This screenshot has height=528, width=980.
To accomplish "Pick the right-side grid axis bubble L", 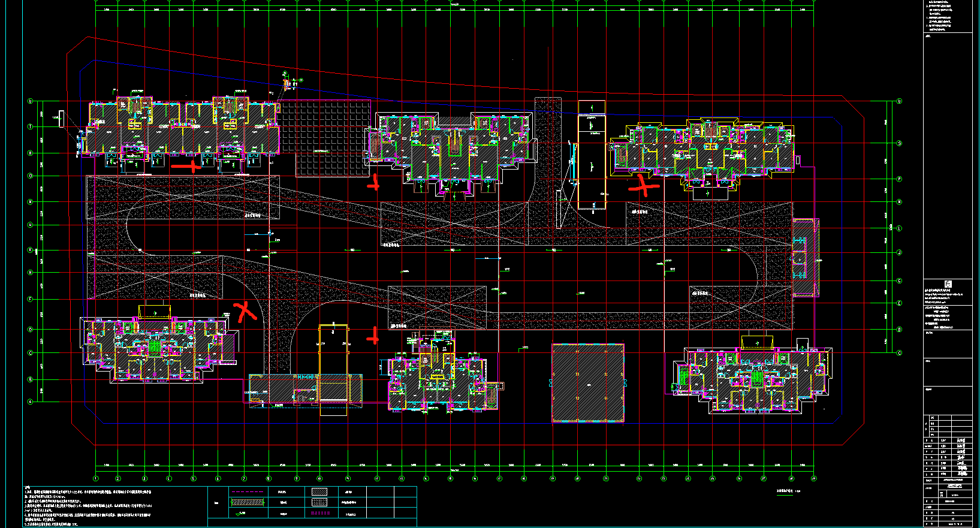I will pos(899,228).
